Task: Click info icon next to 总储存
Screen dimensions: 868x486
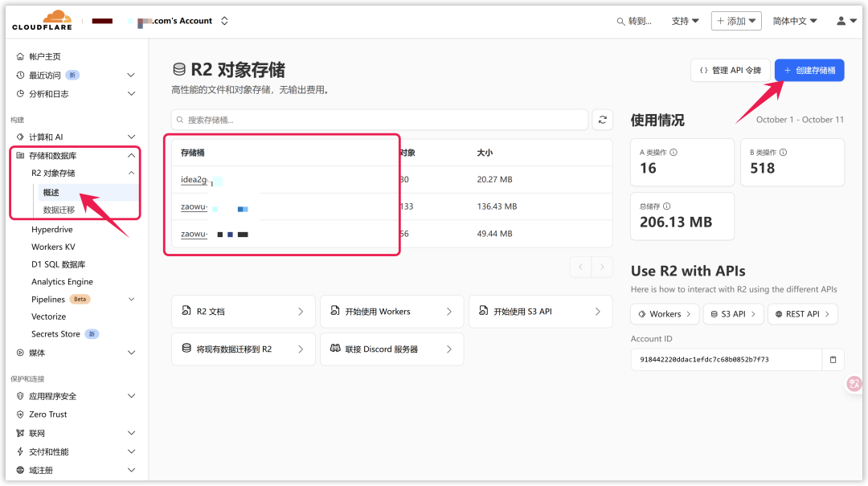Action: tap(667, 206)
